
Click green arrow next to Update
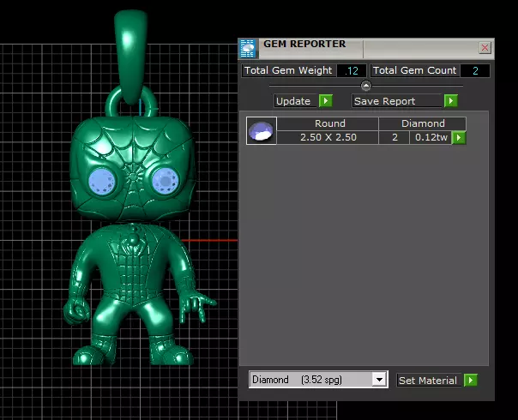pyautogui.click(x=326, y=100)
